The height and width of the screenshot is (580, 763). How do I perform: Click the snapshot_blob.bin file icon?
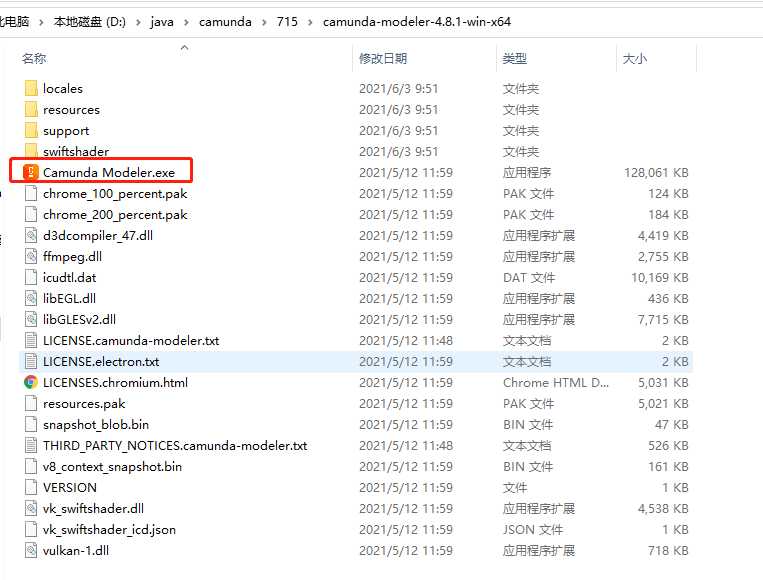coord(31,424)
